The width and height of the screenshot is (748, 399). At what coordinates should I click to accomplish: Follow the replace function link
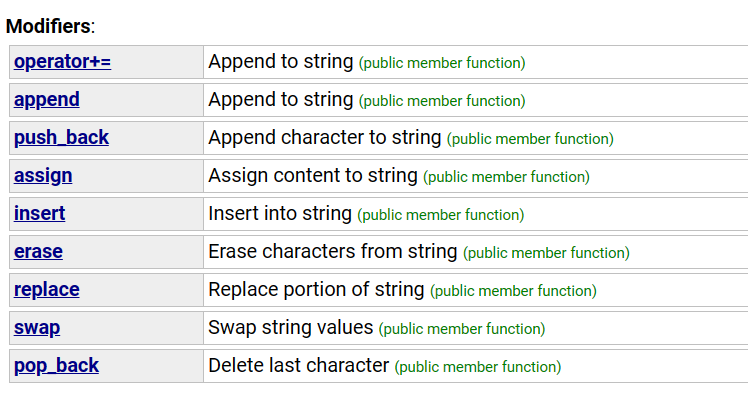pos(47,290)
